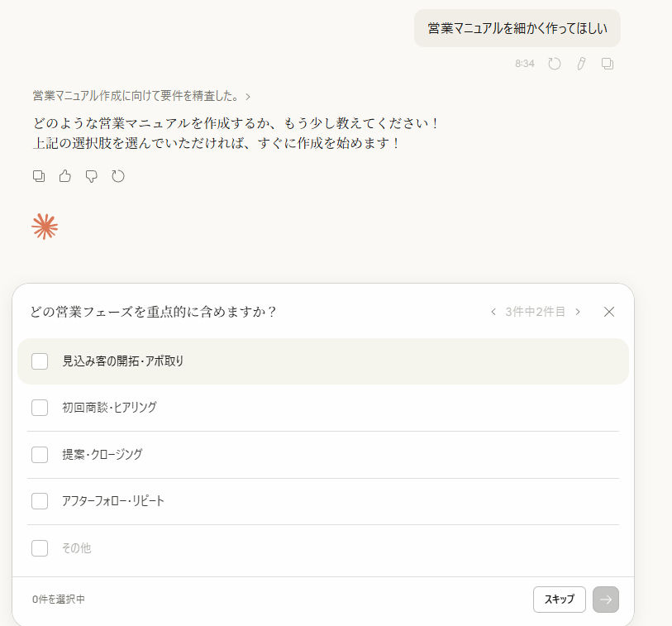The height and width of the screenshot is (626, 672).
Task: Select the その他 option row
Action: 77,548
